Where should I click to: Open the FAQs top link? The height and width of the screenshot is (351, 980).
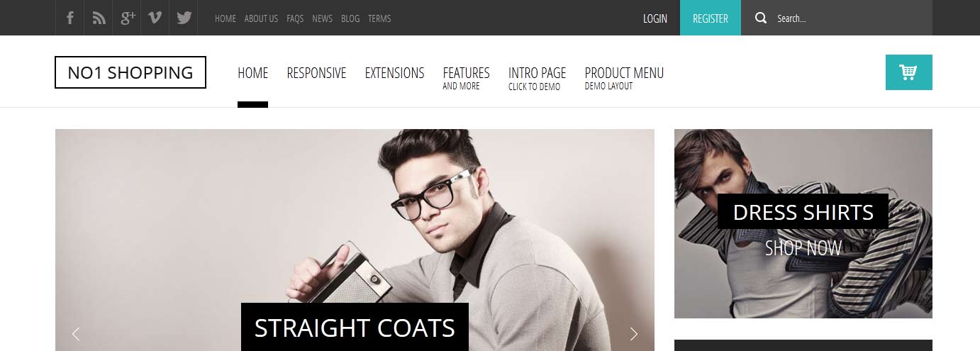295,18
